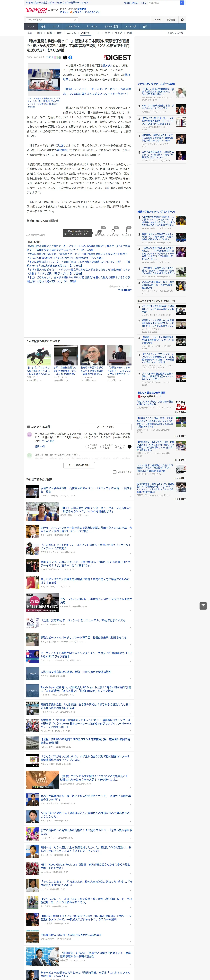The width and height of the screenshot is (210, 980).
Task: Click the ヘルプ link in top bar
Action: 143,3
